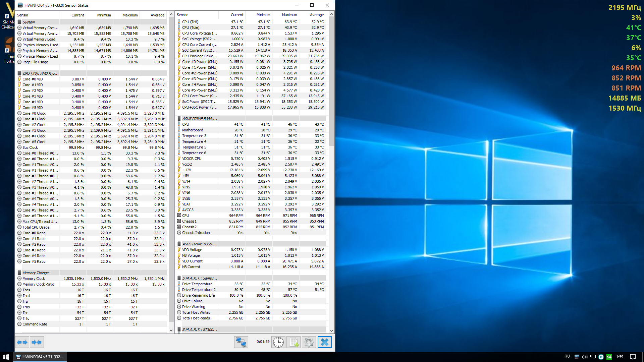Click the right pane scroll-down arrow

(x=331, y=330)
